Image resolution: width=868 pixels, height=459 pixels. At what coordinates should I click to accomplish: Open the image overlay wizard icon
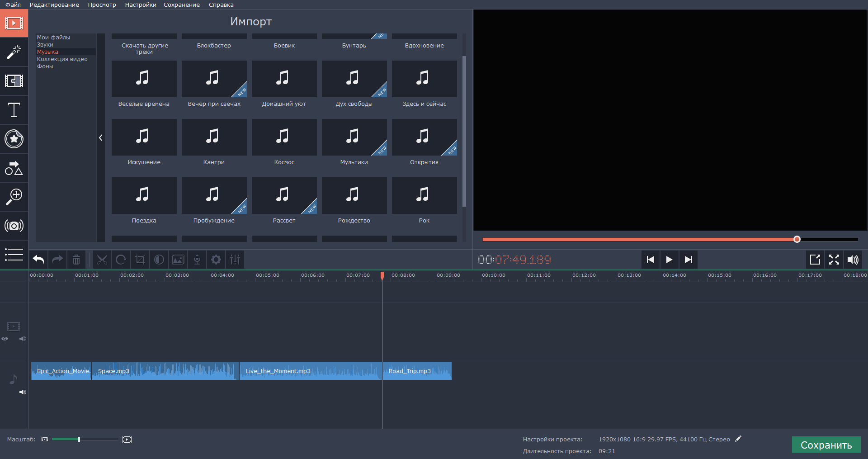pyautogui.click(x=178, y=260)
